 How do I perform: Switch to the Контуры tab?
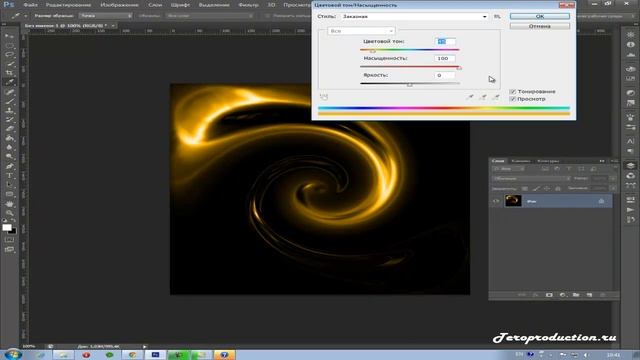pyautogui.click(x=548, y=161)
